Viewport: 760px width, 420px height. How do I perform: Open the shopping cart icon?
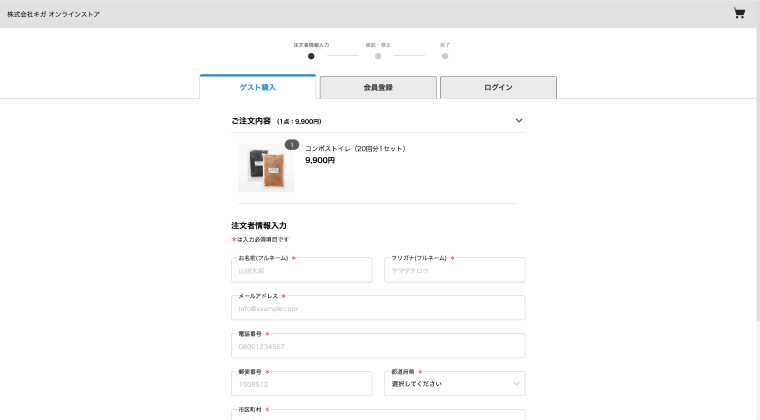739,14
